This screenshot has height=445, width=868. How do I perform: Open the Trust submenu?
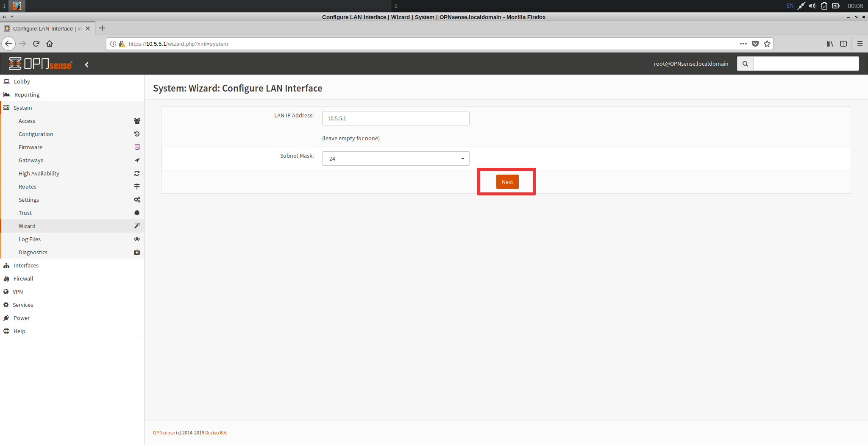[72, 213]
